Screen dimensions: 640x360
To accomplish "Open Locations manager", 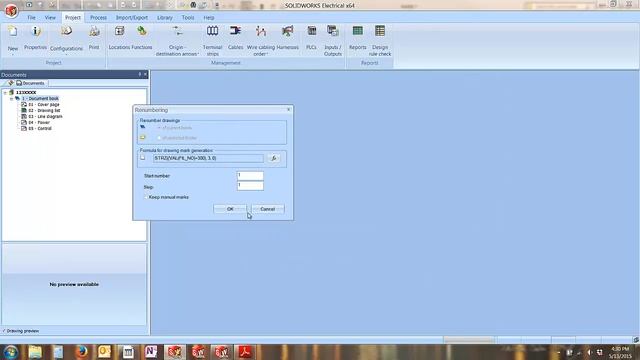I will [x=119, y=39].
